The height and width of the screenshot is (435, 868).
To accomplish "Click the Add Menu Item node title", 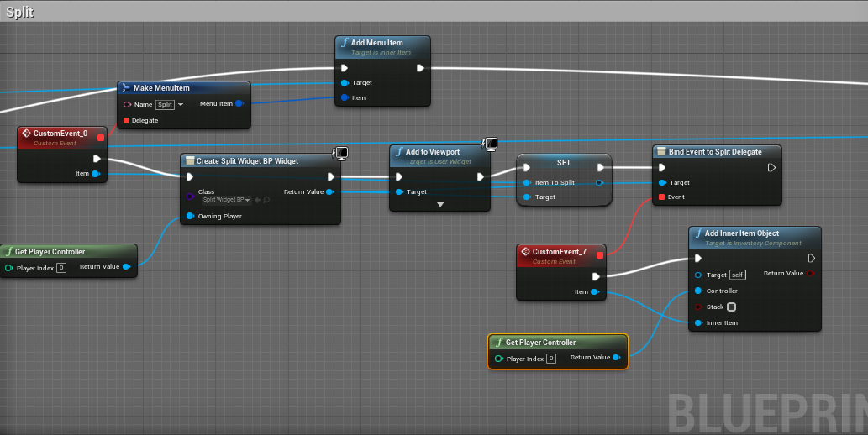I will click(376, 43).
